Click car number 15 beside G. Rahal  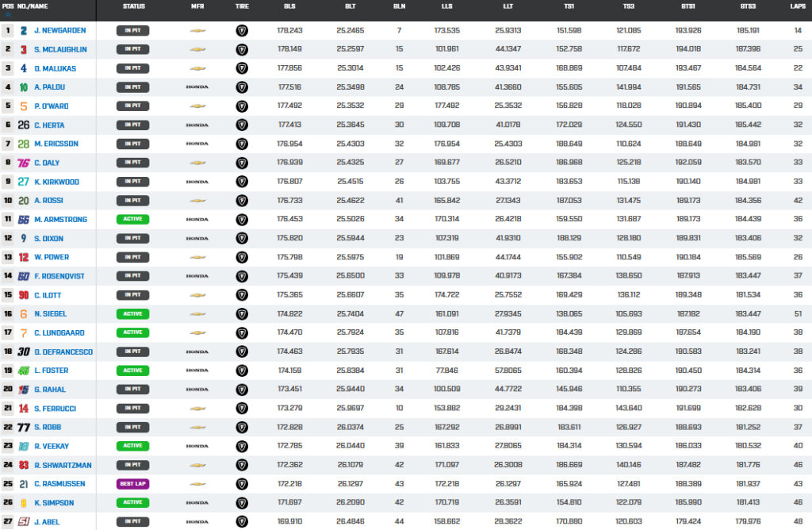[x=23, y=390]
